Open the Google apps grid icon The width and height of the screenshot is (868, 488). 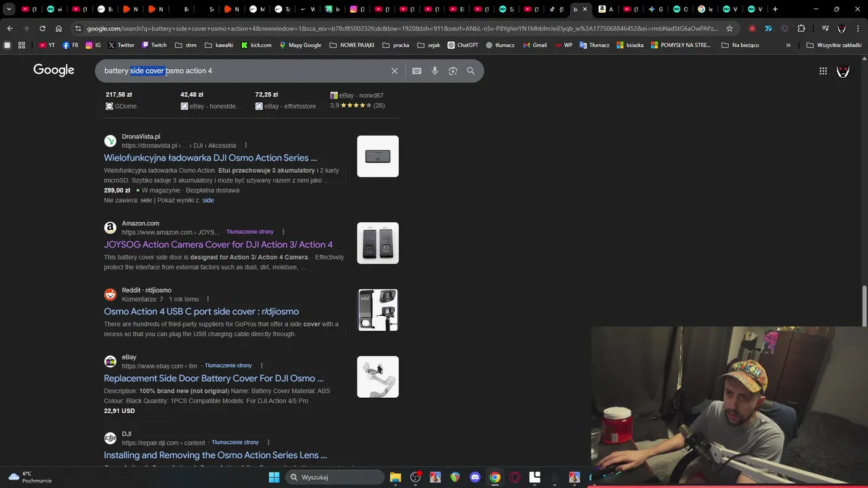pos(823,70)
